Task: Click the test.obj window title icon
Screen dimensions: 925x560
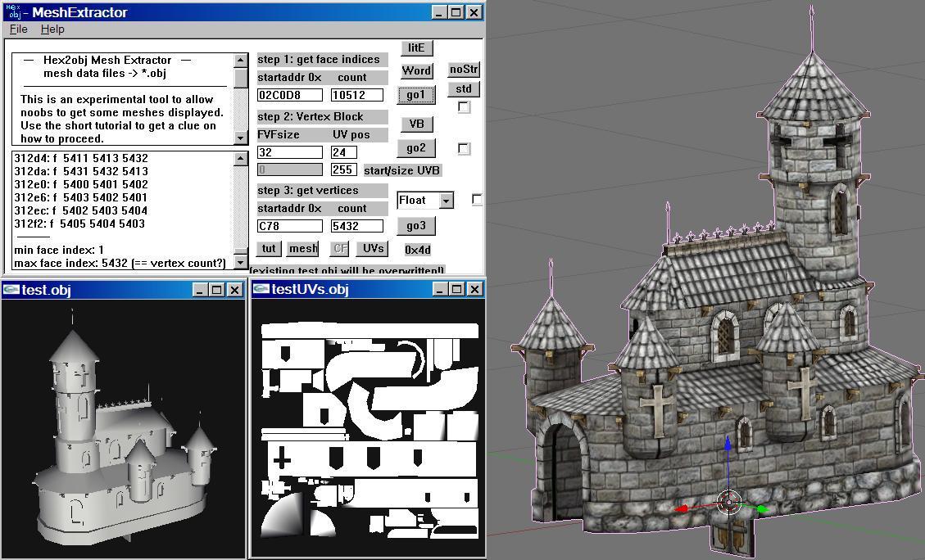Action: [x=11, y=290]
